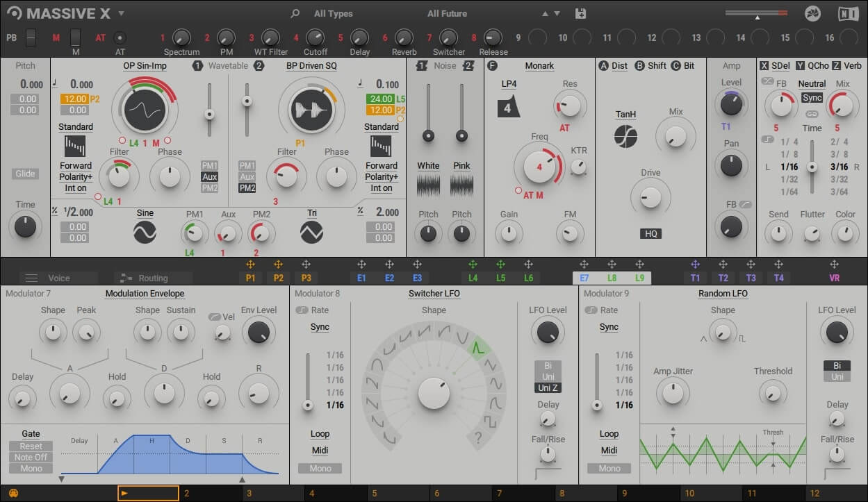Click the Note Off gate button
The height and width of the screenshot is (502, 868).
click(x=30, y=457)
